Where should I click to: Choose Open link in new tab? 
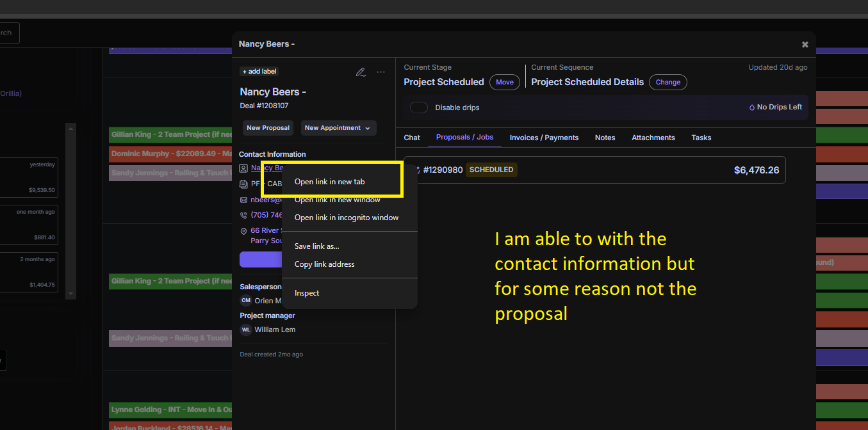(329, 182)
